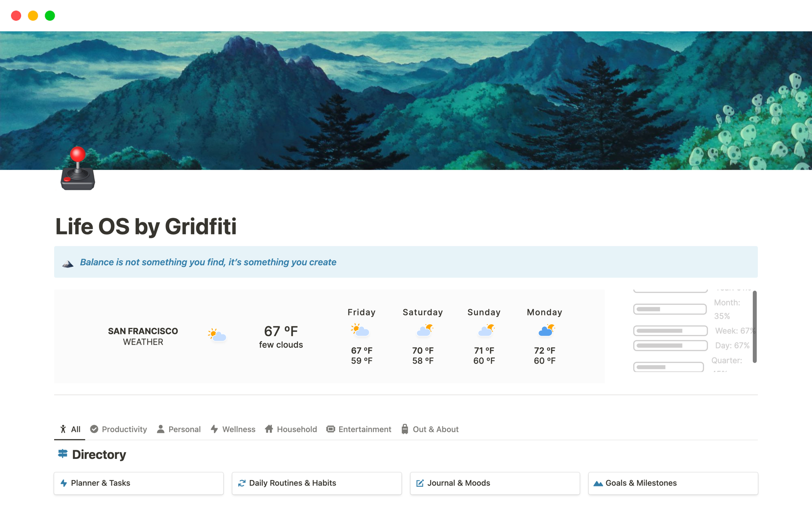Click Friday's forecast weather icon

[x=360, y=330]
